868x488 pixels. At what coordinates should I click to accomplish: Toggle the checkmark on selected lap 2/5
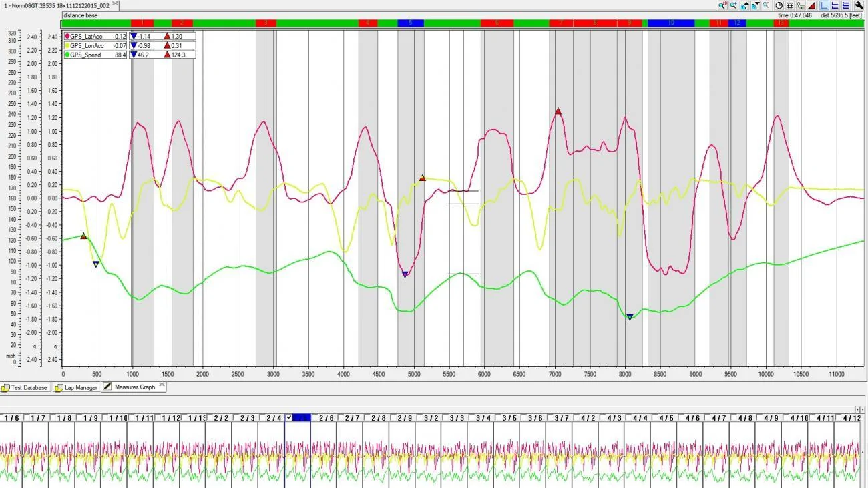point(289,418)
